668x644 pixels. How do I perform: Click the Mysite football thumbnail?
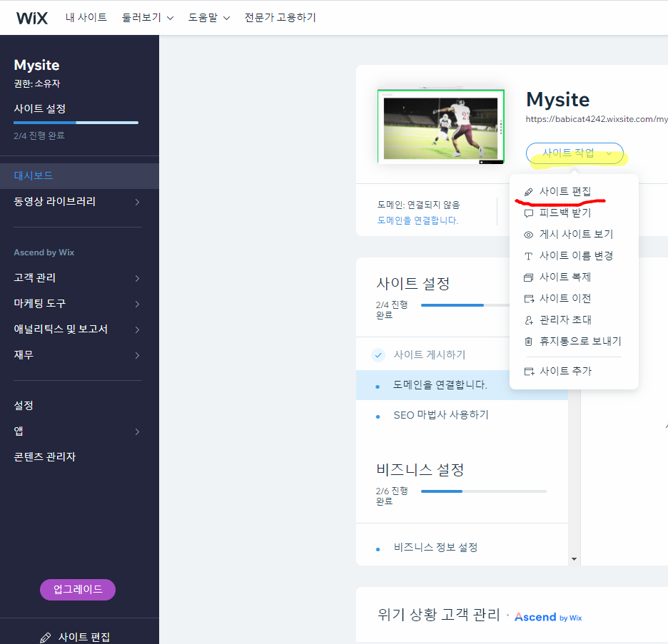tap(441, 126)
